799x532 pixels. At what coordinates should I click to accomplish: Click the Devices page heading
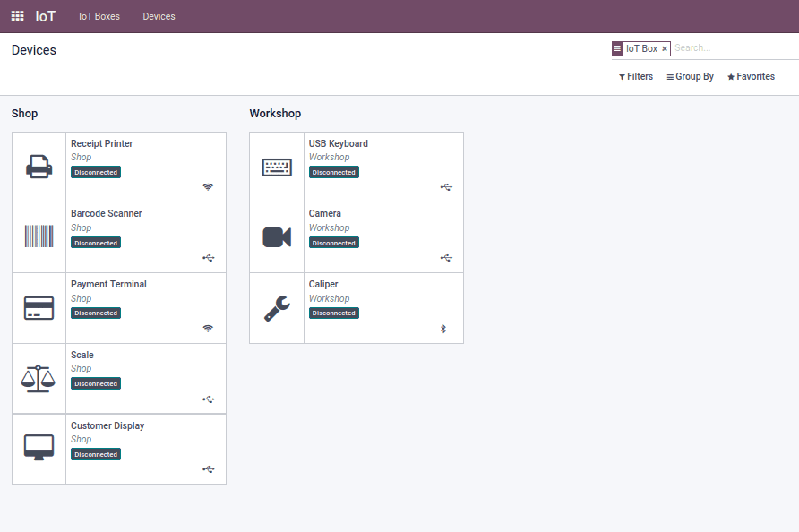point(34,50)
